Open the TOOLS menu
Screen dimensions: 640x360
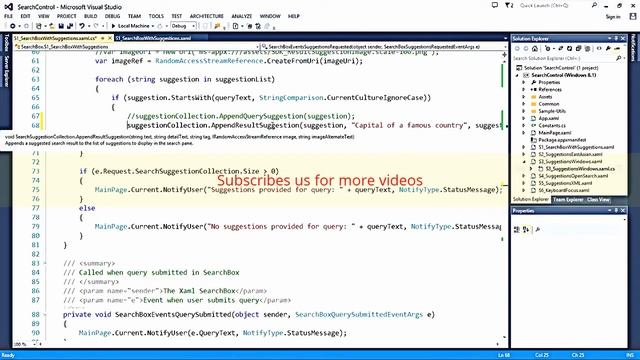156,16
